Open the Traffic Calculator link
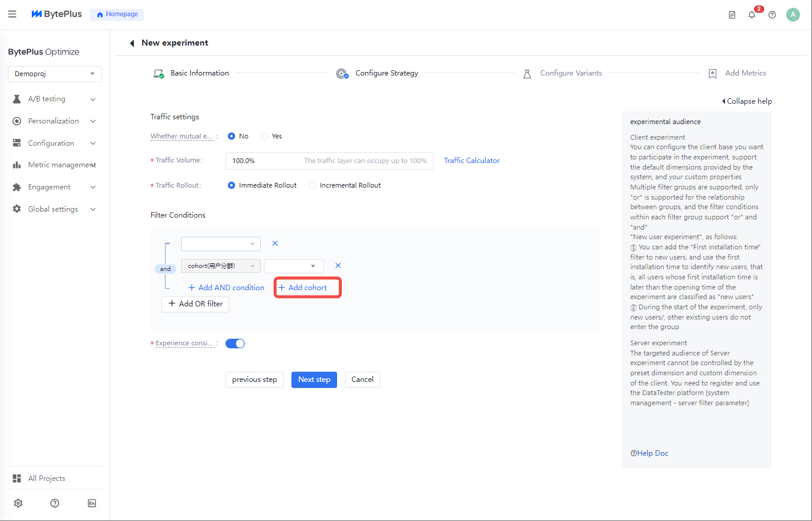The image size is (812, 521). [472, 161]
